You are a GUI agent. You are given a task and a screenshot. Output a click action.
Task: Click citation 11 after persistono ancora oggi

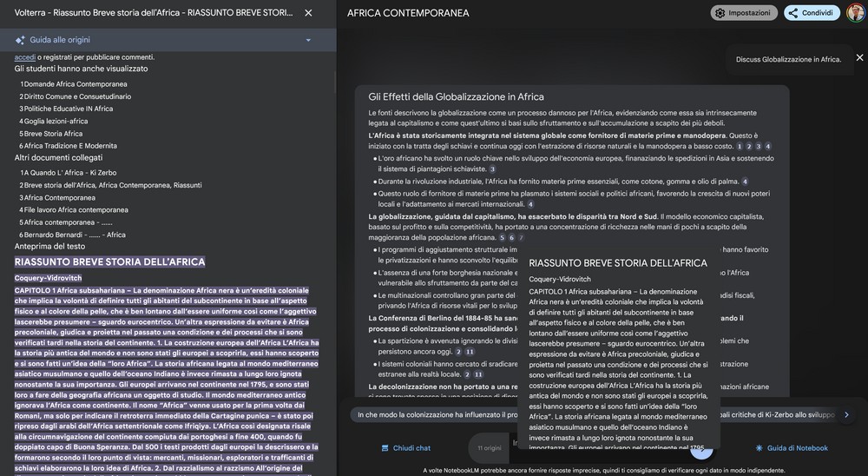[470, 352]
